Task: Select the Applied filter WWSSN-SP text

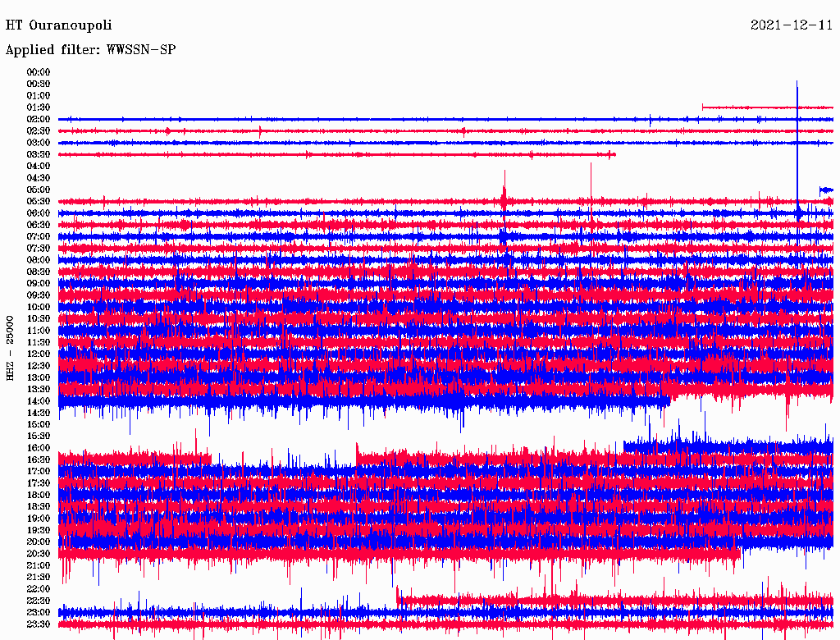Action: (x=90, y=50)
